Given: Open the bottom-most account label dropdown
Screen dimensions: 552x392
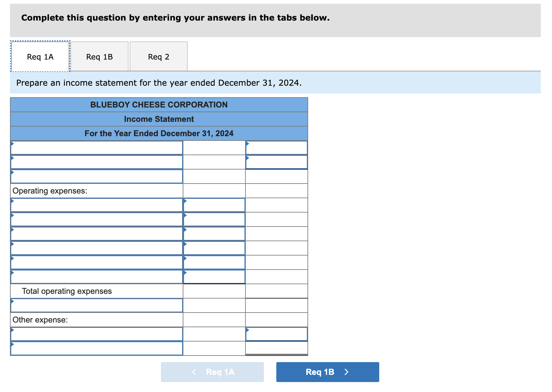Looking at the screenshot, I should 97,348.
